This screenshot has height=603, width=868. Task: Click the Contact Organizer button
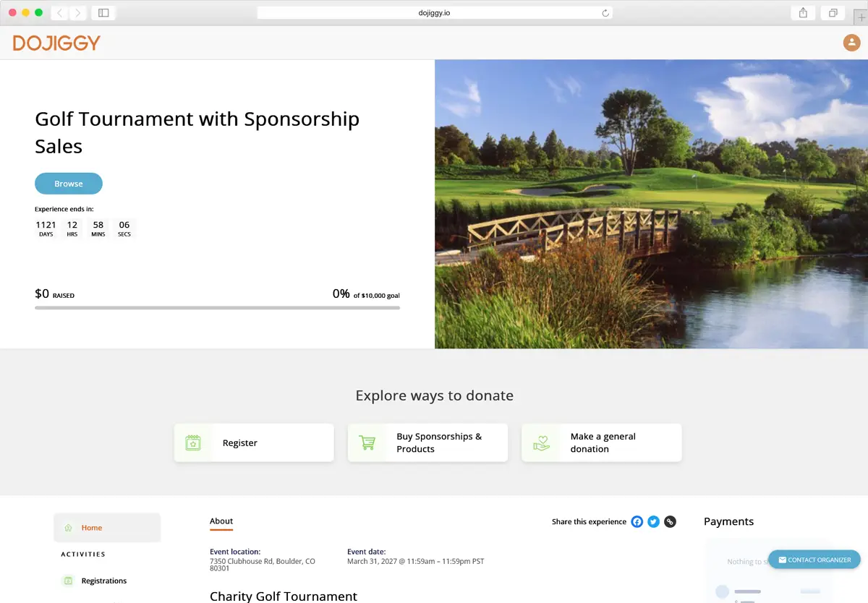tap(814, 559)
